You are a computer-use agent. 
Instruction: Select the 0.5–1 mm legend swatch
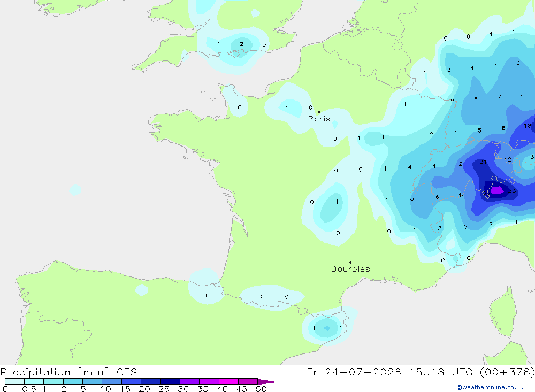pyautogui.click(x=34, y=381)
